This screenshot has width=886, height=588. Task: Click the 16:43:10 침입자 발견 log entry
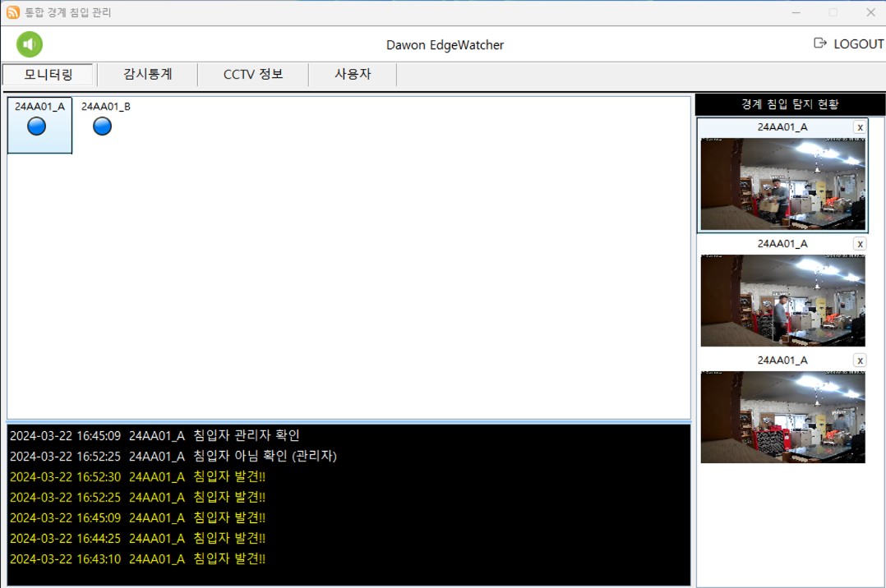[x=138, y=558]
